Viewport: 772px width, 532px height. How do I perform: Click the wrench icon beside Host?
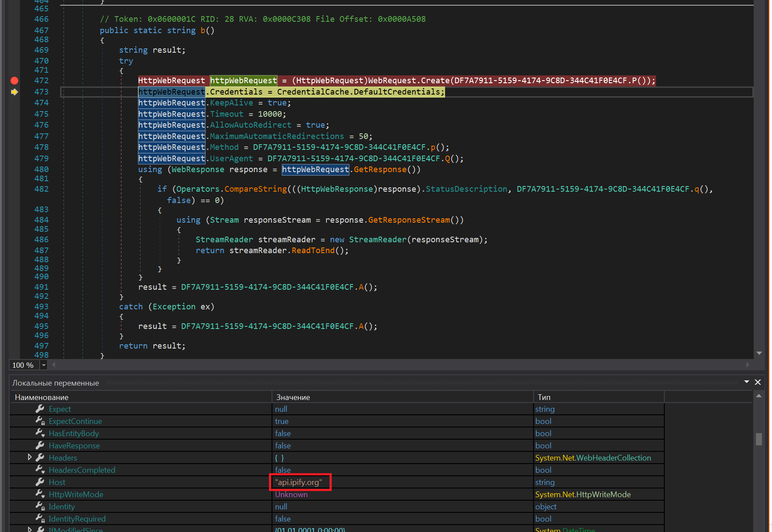pos(40,482)
